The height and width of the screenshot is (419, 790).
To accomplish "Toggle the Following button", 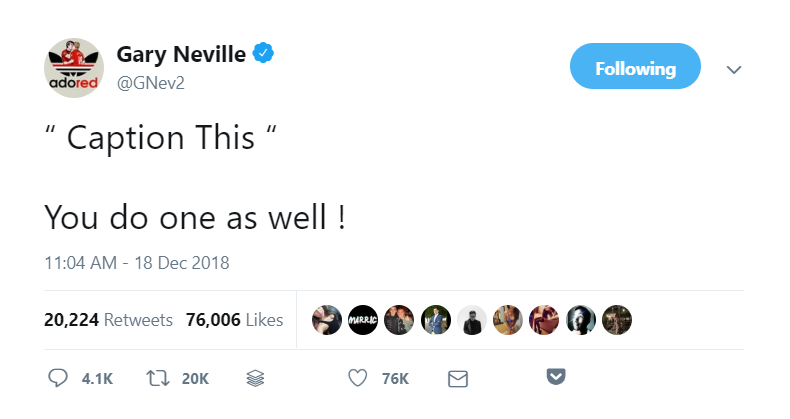I will click(635, 68).
